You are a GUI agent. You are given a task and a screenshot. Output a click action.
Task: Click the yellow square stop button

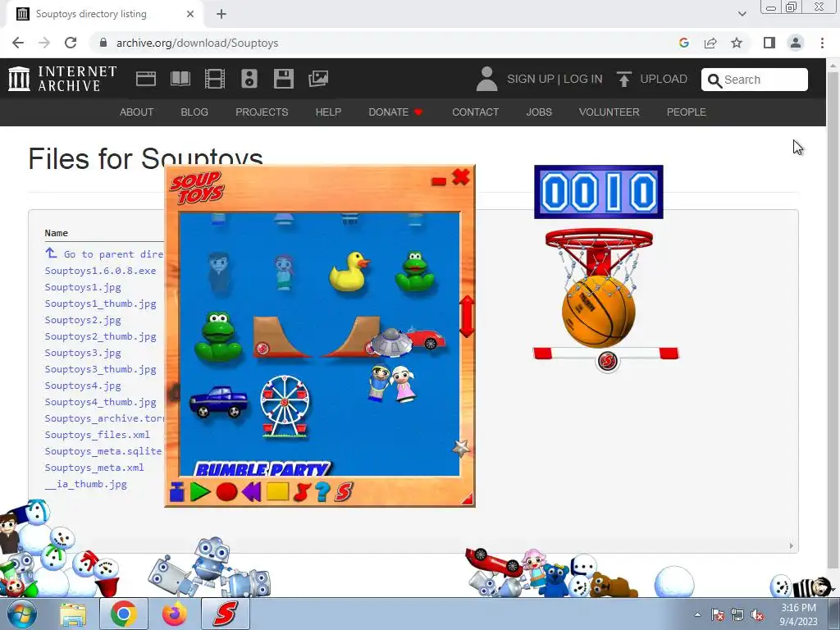[277, 492]
